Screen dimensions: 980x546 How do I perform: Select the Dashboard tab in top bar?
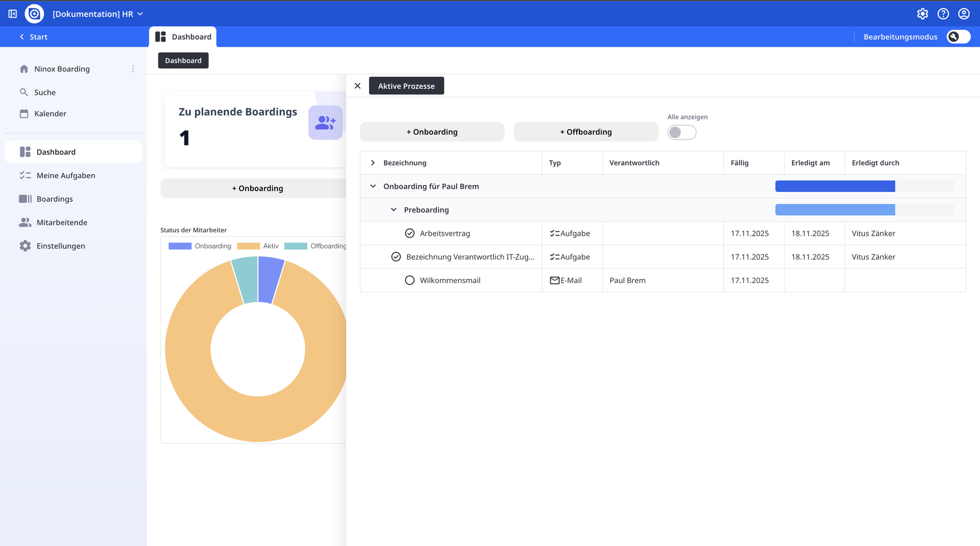click(x=183, y=37)
